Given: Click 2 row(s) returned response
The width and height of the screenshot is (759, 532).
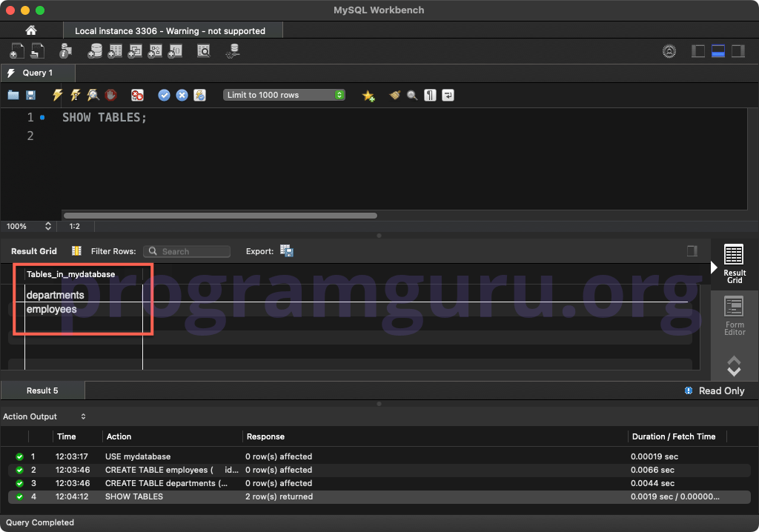Looking at the screenshot, I should coord(279,496).
